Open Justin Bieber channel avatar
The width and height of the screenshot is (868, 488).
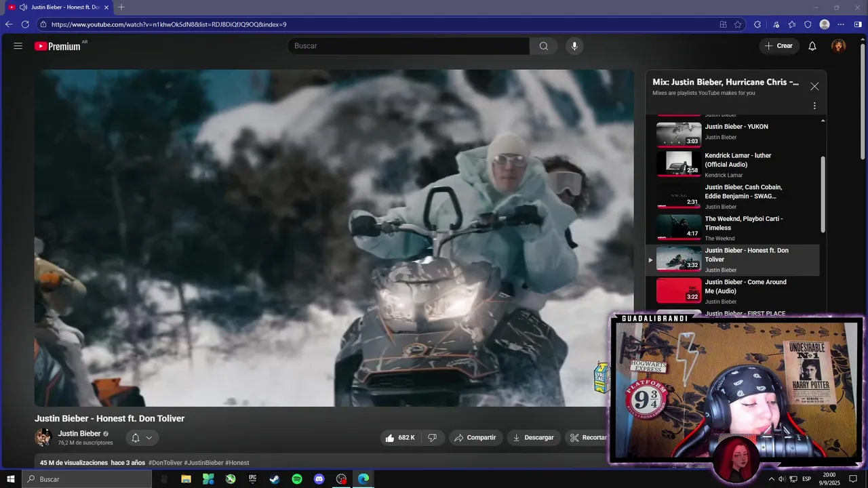[x=43, y=437]
